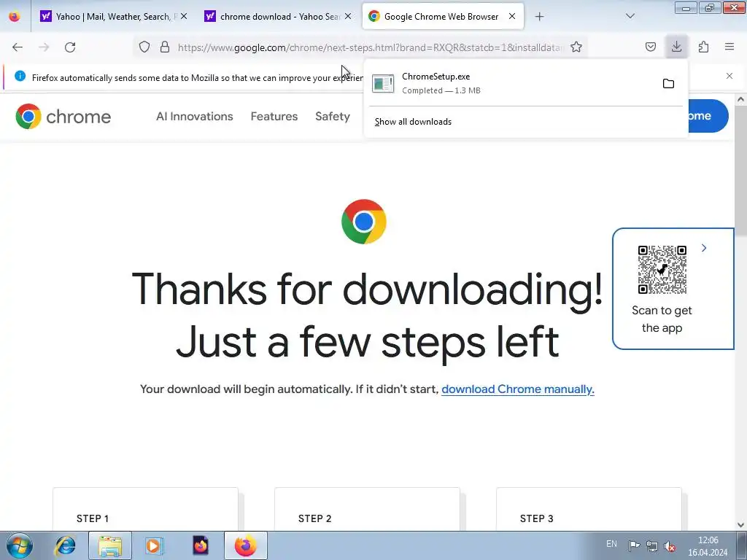Image resolution: width=747 pixels, height=560 pixels.
Task: Click the EN language indicator
Action: 612,544
